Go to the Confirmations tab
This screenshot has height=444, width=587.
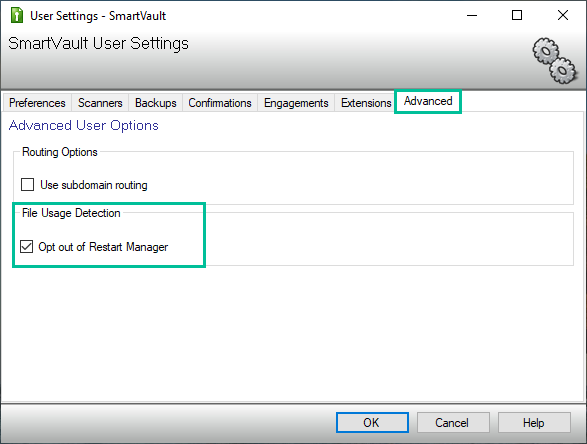220,103
